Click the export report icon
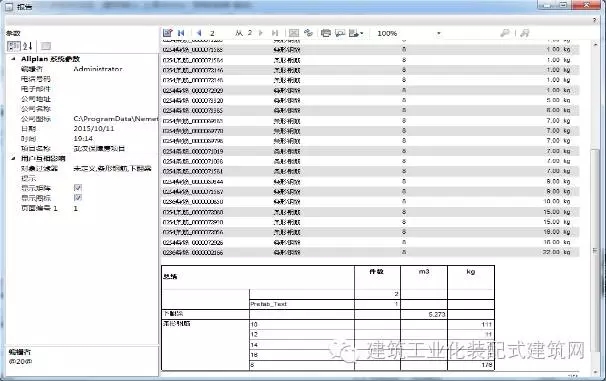Screen dimensions: 606x381 (x=354, y=33)
